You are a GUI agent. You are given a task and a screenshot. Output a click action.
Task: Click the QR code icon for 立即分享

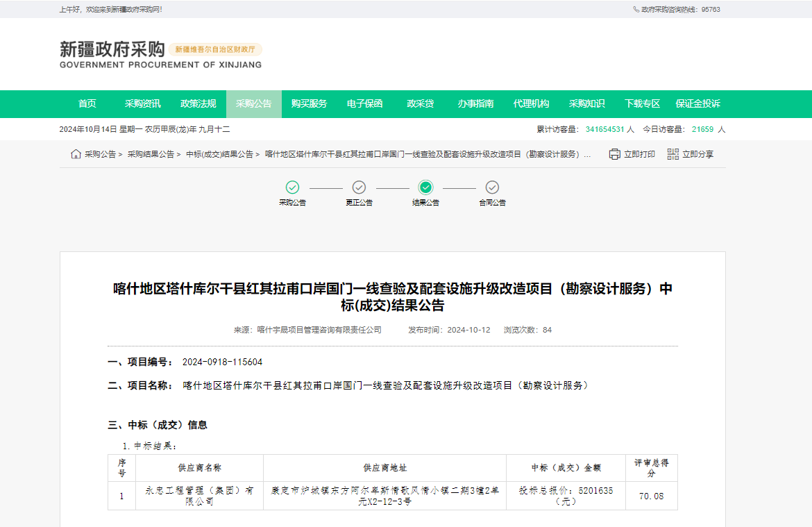[673, 154]
